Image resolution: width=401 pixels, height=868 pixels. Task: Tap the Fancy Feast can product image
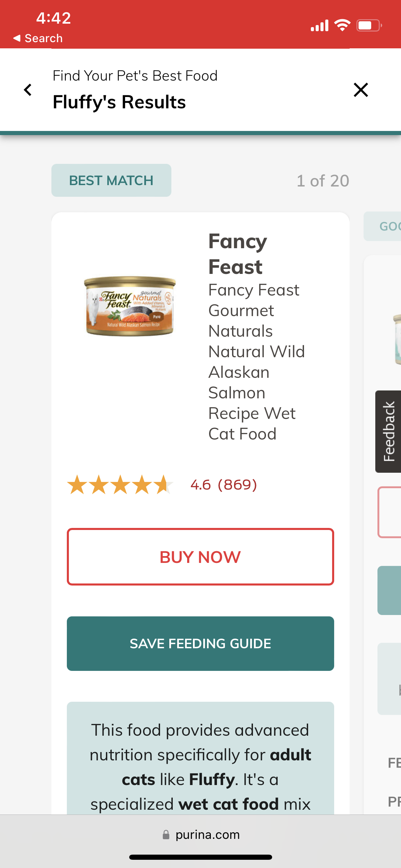point(130,306)
